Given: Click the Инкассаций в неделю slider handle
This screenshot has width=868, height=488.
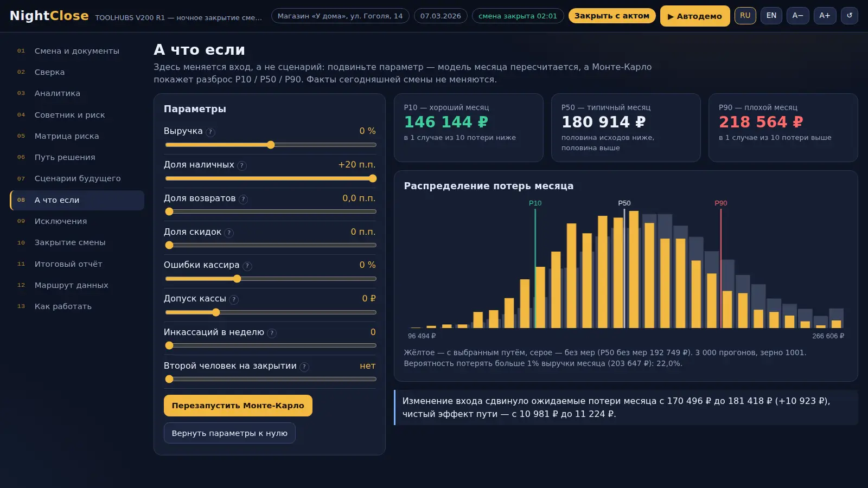Looking at the screenshot, I should pos(169,345).
